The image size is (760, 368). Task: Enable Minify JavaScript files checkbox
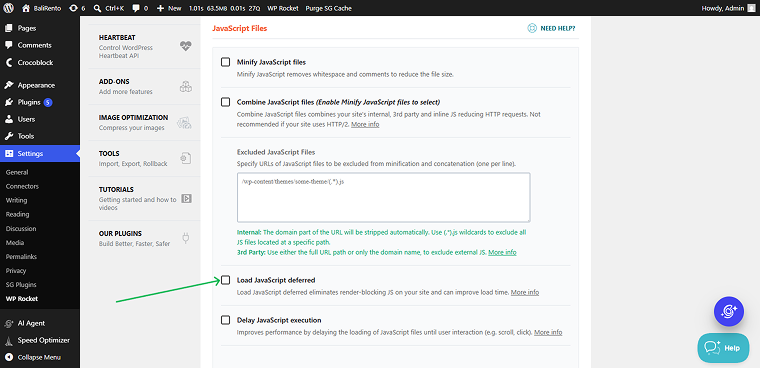225,62
